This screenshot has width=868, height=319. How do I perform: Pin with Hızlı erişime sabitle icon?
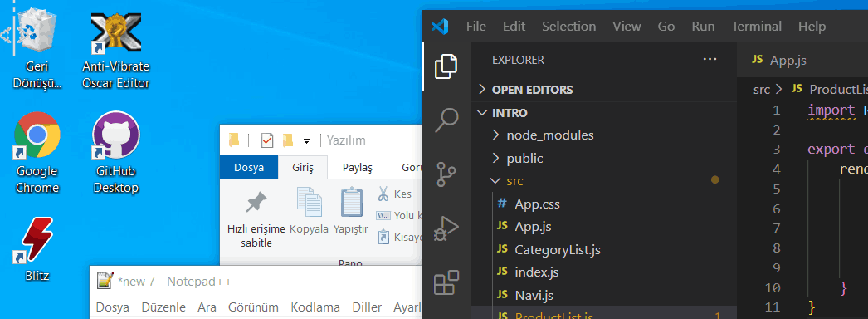coord(256,203)
